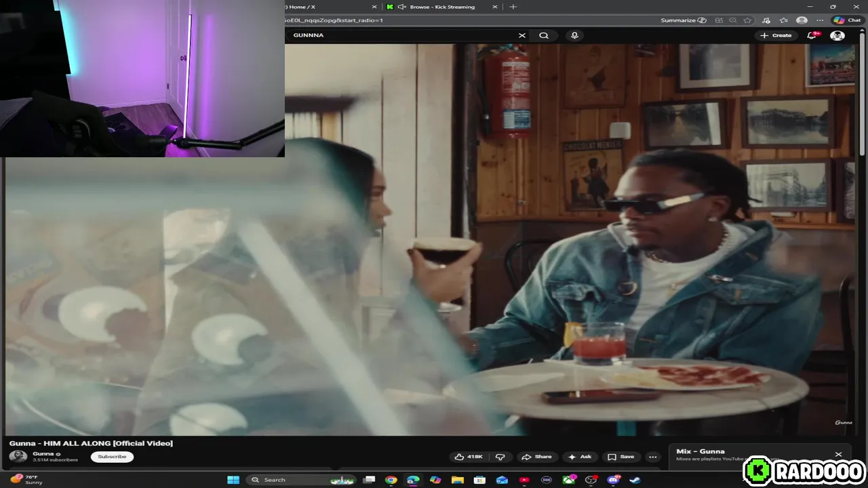Switch to Microsoft Edge on taskbar

pyautogui.click(x=413, y=480)
